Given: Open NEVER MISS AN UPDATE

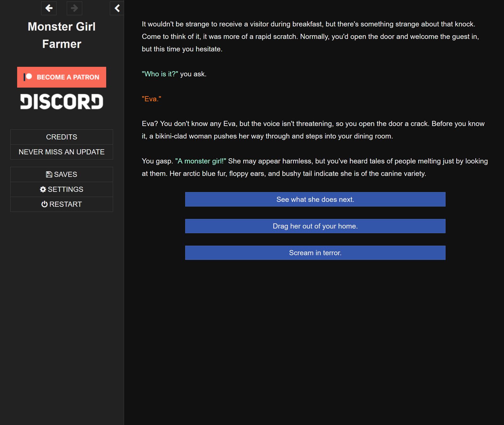Looking at the screenshot, I should click(61, 152).
